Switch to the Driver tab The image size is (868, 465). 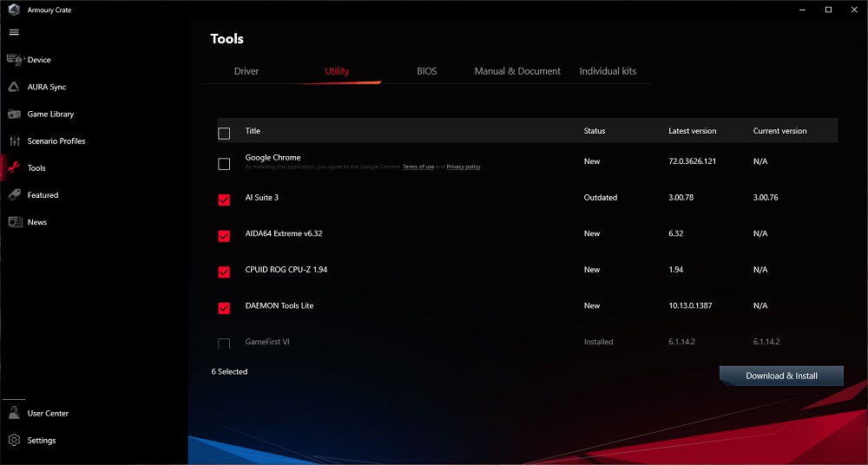[247, 71]
